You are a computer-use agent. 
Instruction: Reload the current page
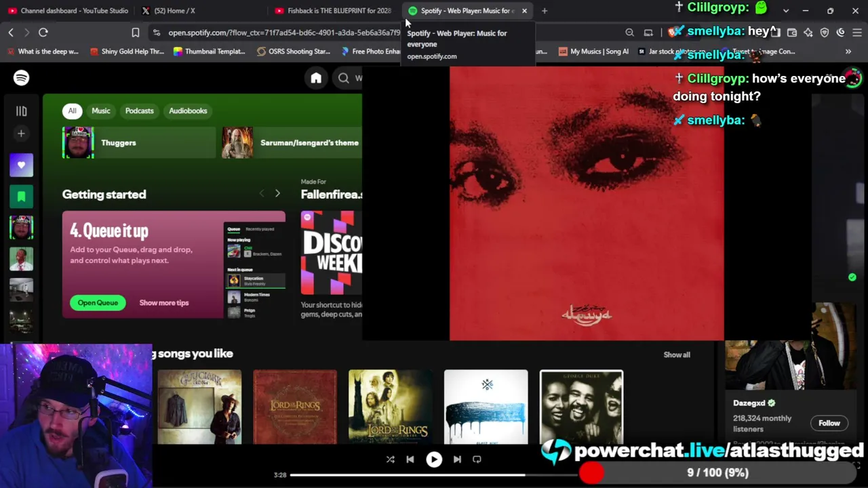tap(43, 33)
